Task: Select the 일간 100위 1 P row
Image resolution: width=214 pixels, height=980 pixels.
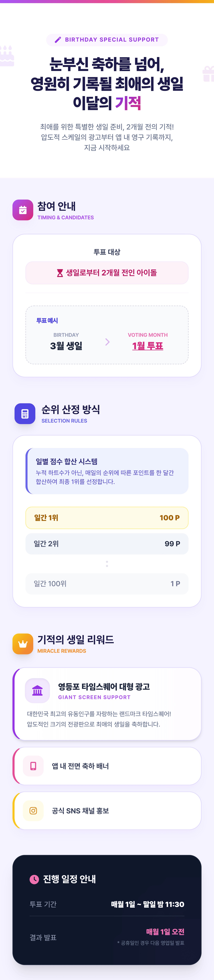Action: tap(107, 584)
